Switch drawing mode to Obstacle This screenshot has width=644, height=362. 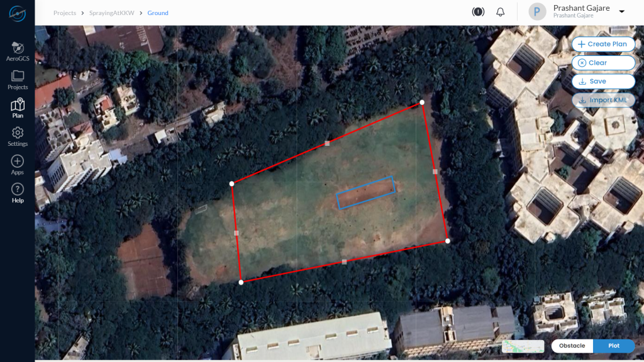coord(572,346)
